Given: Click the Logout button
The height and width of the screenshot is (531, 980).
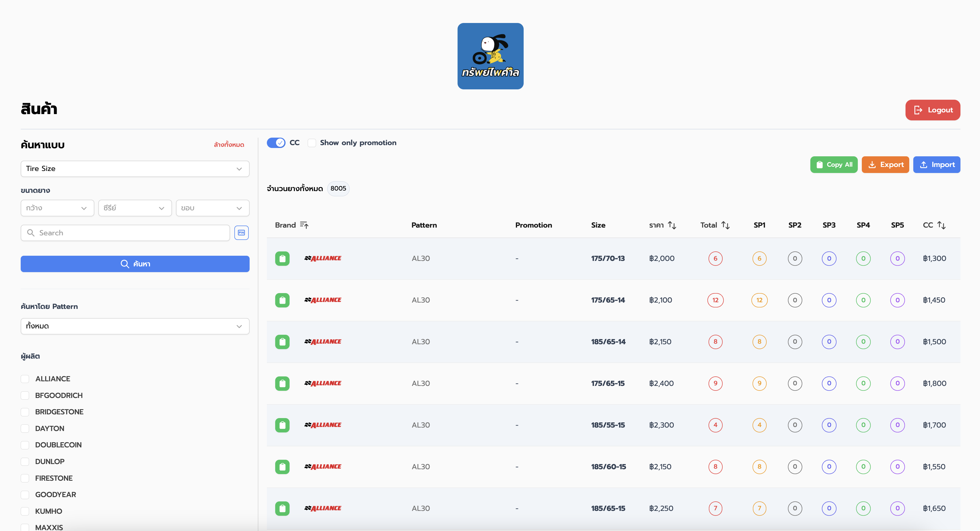Looking at the screenshot, I should (933, 110).
